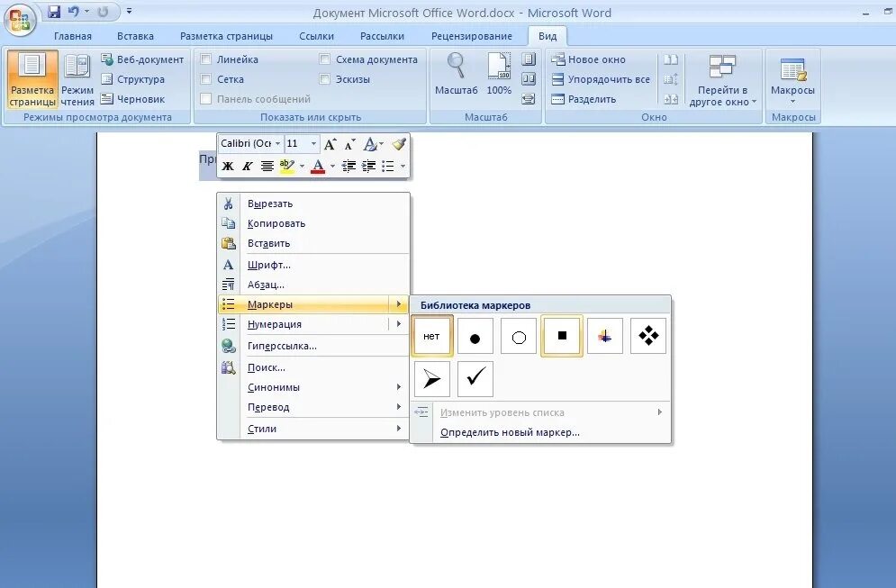Switch to Черновик view
Image resolution: width=896 pixels, height=588 pixels.
(x=132, y=99)
